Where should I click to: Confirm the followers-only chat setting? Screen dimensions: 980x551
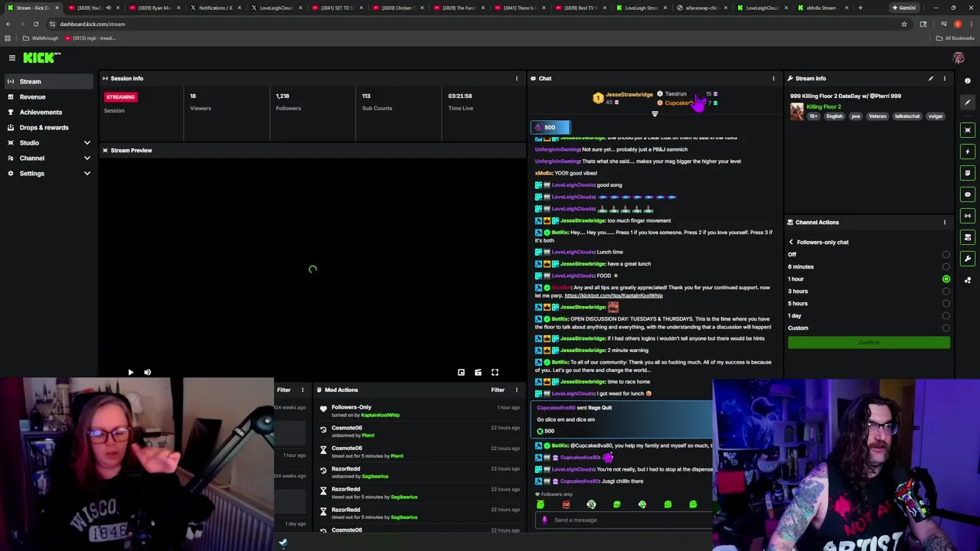[869, 342]
